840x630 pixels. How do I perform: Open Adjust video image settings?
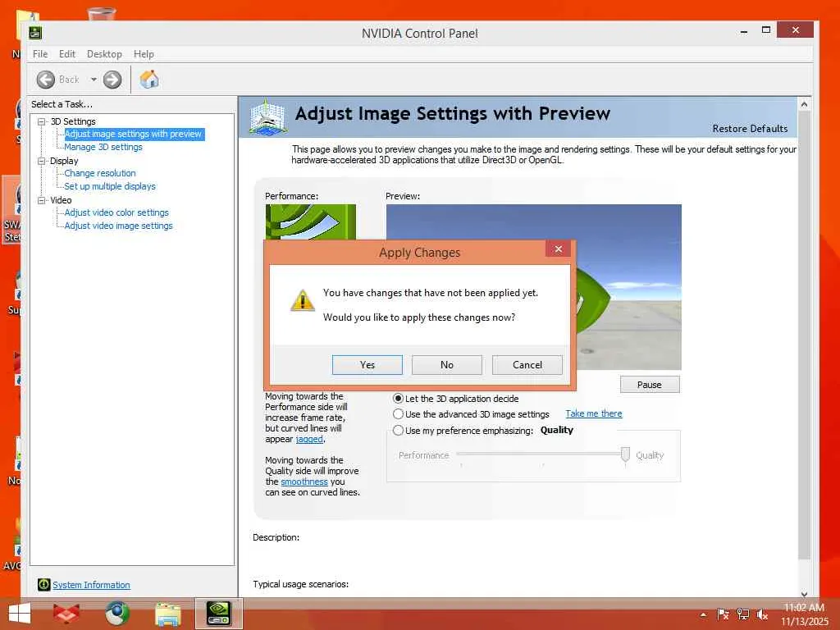pyautogui.click(x=118, y=226)
